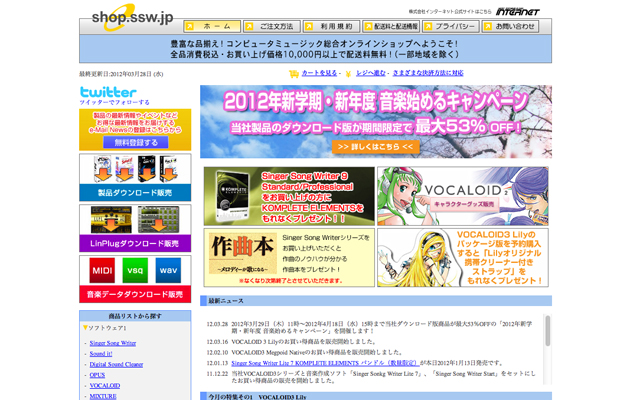Screen dimensions: 640x400
Task: Click the 12.03.16 VOCALOID 3 Lily news row
Action: [x=291, y=342]
